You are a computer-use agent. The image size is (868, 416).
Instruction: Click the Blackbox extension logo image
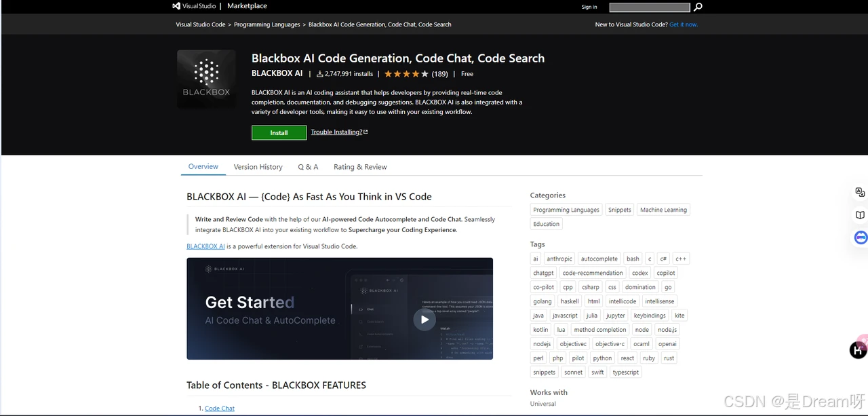[x=206, y=79]
